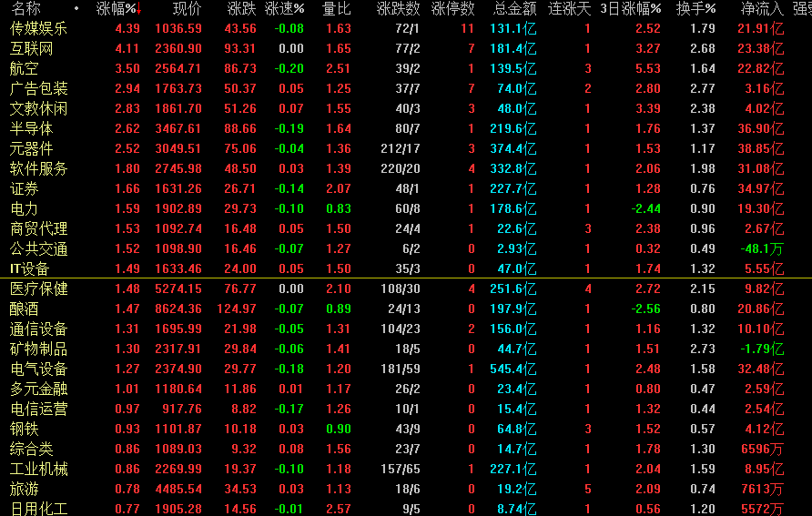Open the 互联网 sector row
The width and height of the screenshot is (812, 516).
coord(406,48)
